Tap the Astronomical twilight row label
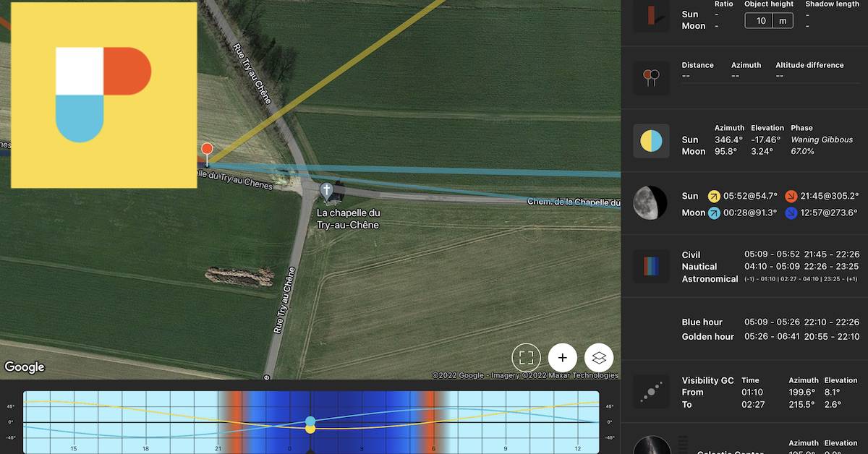The height and width of the screenshot is (454, 868). [710, 279]
